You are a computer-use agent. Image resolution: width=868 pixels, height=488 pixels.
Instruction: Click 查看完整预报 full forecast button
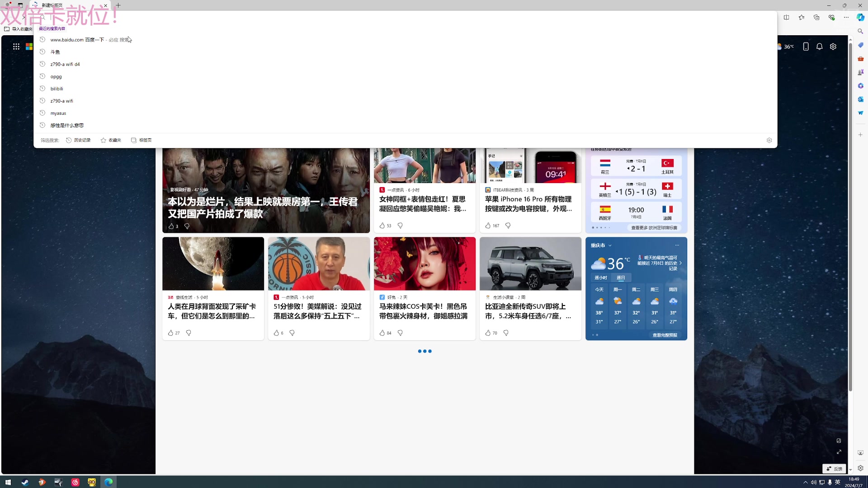[x=665, y=335]
